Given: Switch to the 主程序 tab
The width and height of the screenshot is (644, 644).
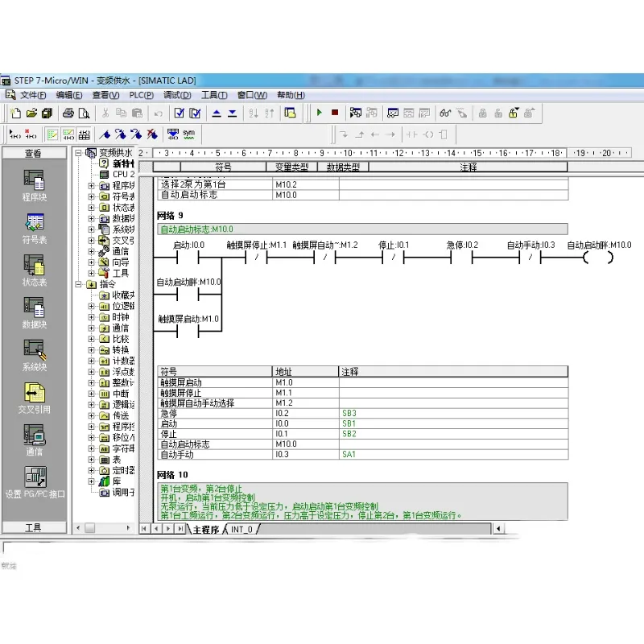Looking at the screenshot, I should [x=206, y=530].
